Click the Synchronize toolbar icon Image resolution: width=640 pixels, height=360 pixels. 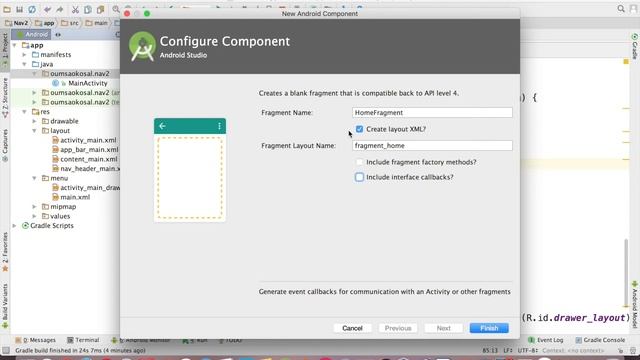(32, 9)
